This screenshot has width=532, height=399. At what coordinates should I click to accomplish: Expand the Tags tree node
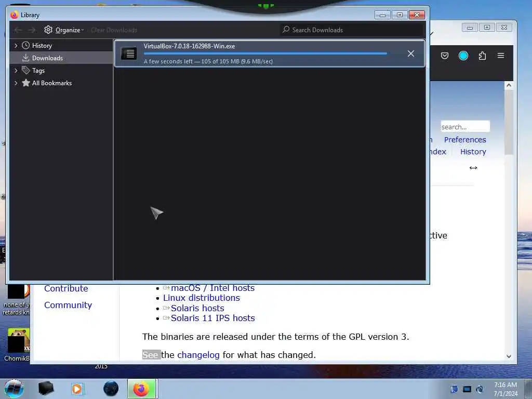point(16,71)
